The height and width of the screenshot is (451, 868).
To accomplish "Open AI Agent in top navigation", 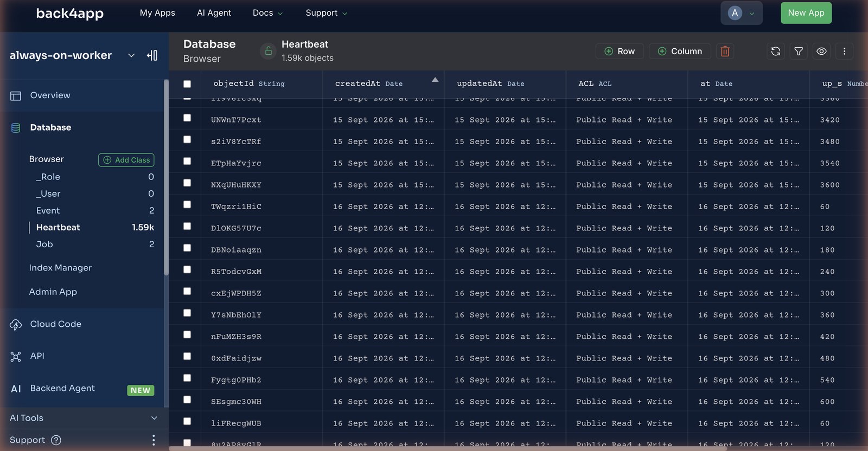I will click(214, 13).
